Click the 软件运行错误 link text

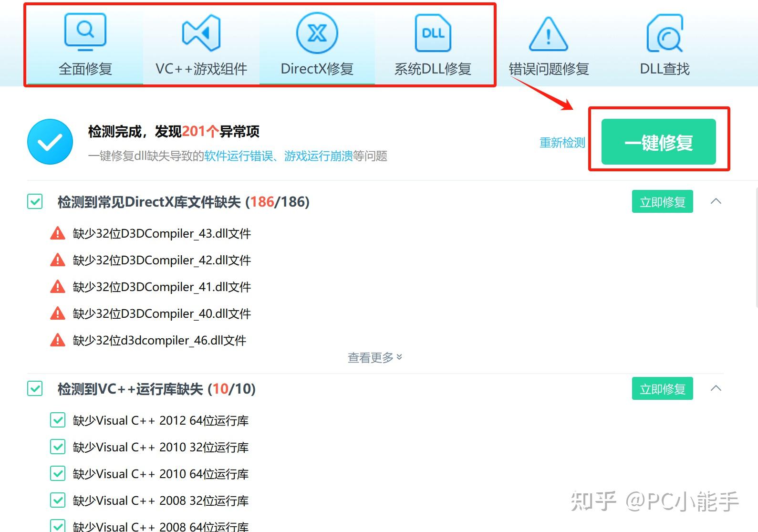pos(239,156)
